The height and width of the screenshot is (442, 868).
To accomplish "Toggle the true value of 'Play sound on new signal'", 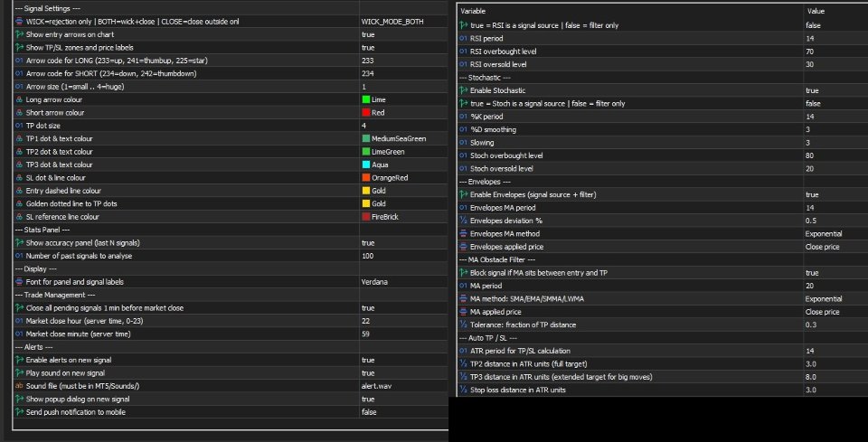I will tap(368, 373).
